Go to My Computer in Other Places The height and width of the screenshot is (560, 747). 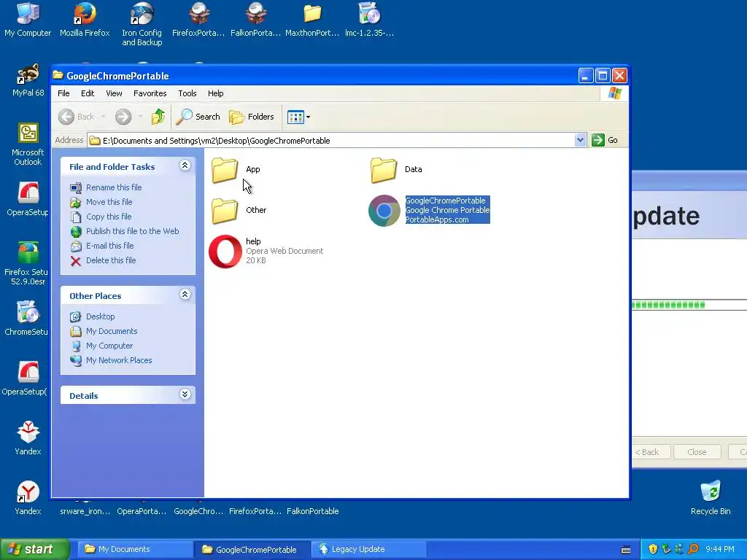(109, 346)
